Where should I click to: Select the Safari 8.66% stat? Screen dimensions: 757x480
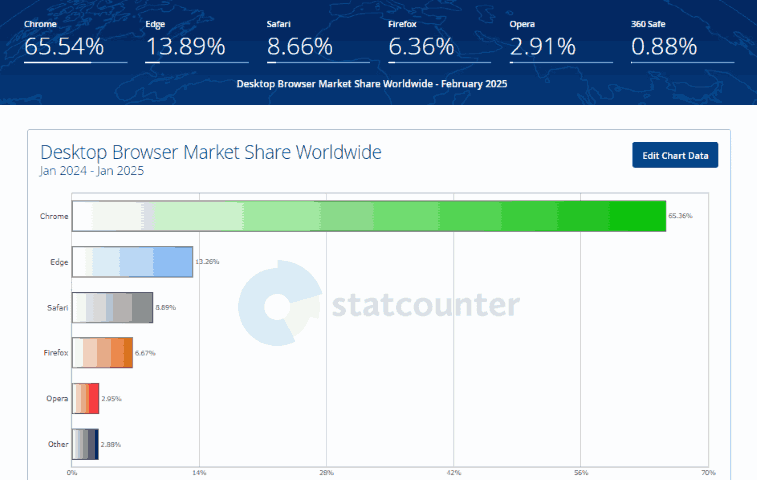[x=318, y=42]
